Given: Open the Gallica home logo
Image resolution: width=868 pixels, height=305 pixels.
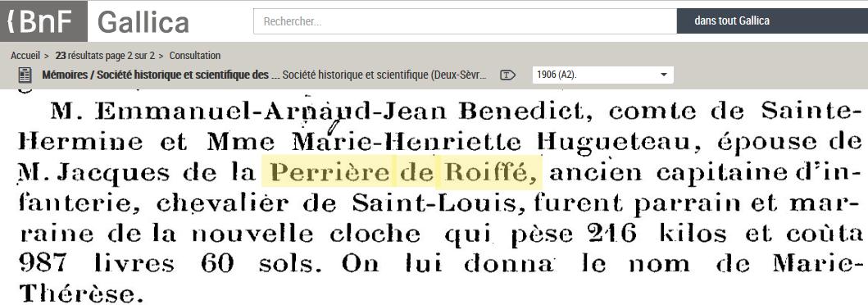Looking at the screenshot, I should 143,22.
